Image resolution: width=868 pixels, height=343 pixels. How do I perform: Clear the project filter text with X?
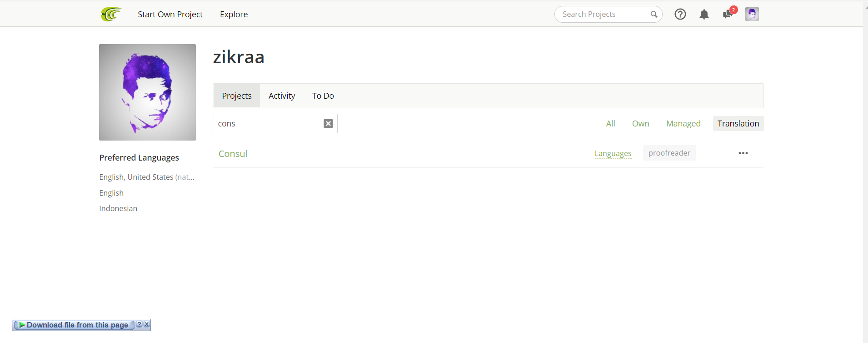[x=328, y=123]
